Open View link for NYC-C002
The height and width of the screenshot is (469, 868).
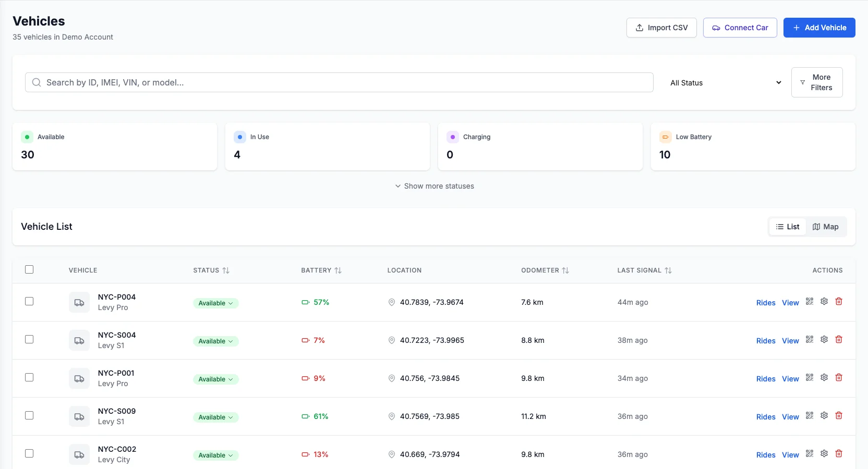[790, 455]
